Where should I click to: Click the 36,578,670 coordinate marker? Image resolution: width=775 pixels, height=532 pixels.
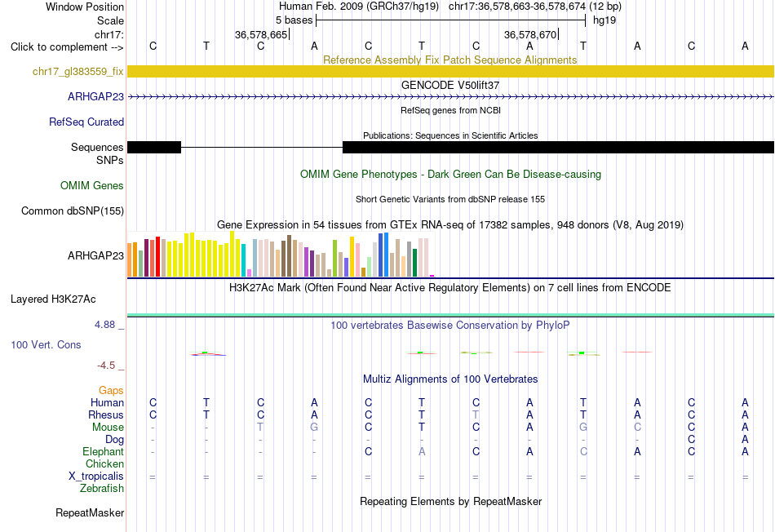(x=531, y=34)
